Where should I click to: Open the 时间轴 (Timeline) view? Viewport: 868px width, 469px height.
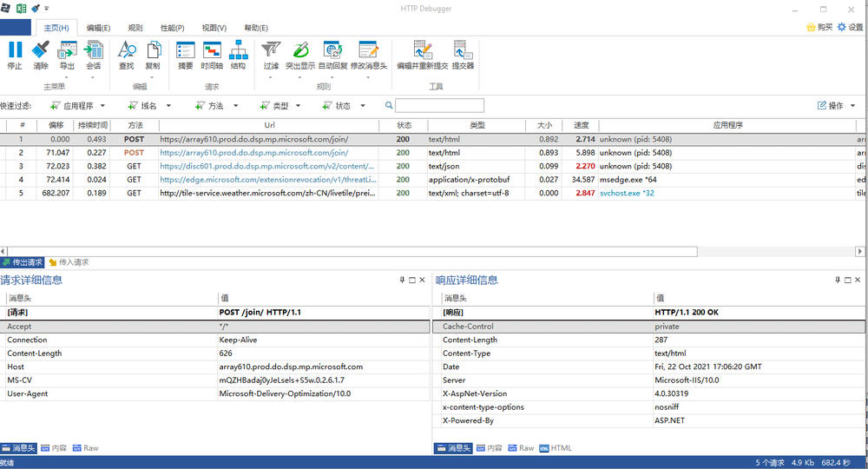tap(212, 55)
